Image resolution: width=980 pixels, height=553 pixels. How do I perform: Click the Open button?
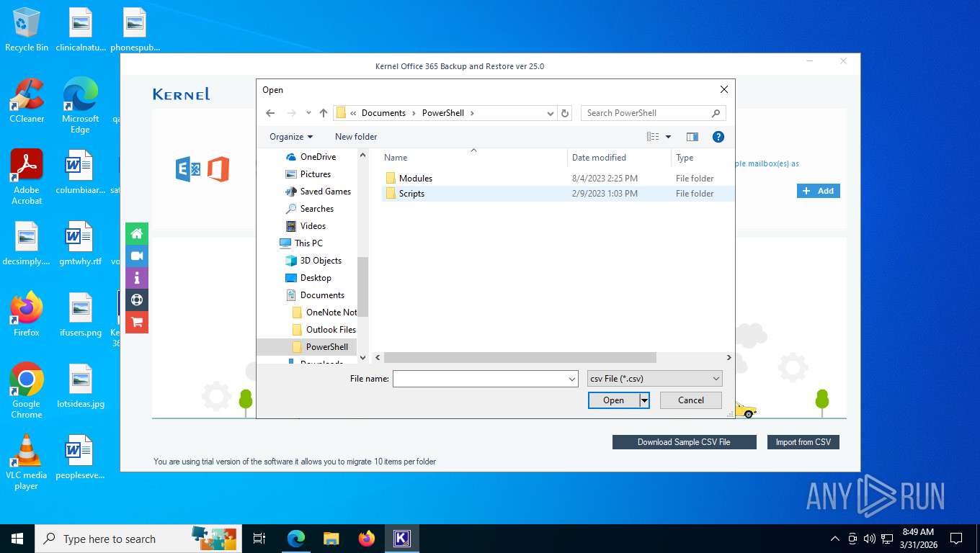[x=614, y=400]
